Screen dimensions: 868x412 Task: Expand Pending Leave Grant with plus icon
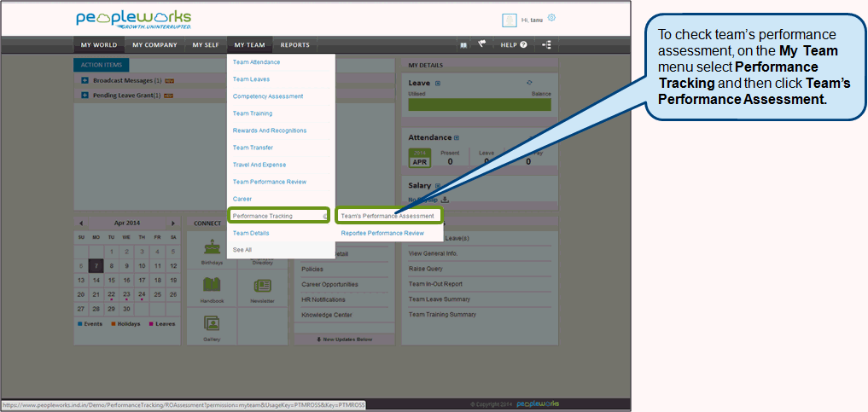coord(85,96)
